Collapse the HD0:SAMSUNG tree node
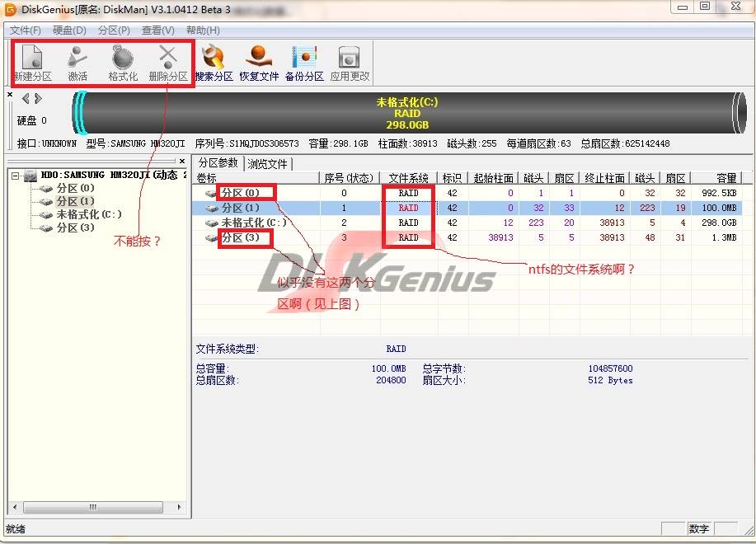 point(16,176)
